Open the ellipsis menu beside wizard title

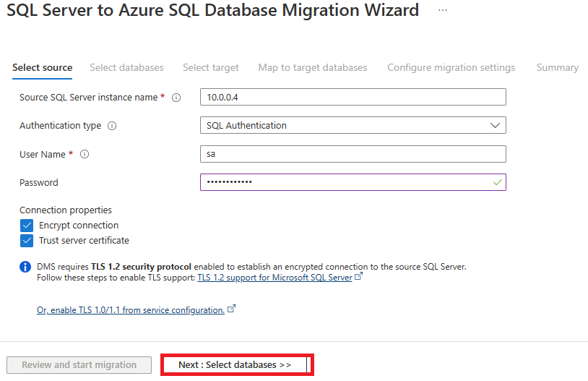pos(443,11)
